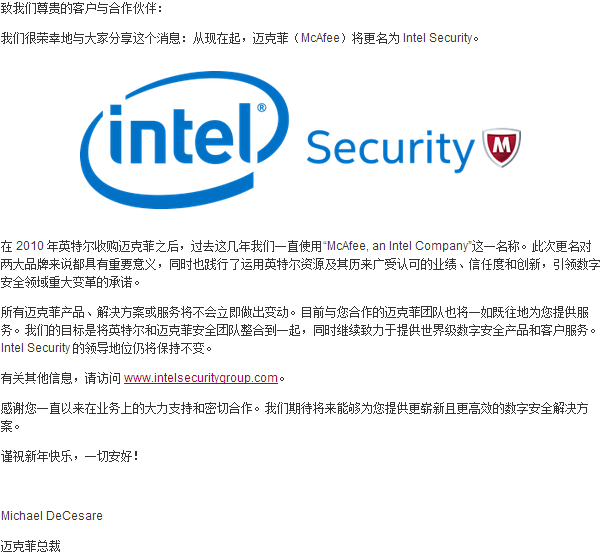Click the white 'M' inside the shield
600x555 pixels.
501,145
